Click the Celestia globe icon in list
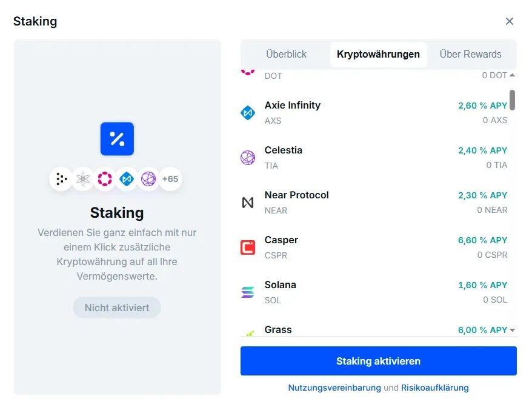The image size is (532, 407). click(248, 158)
